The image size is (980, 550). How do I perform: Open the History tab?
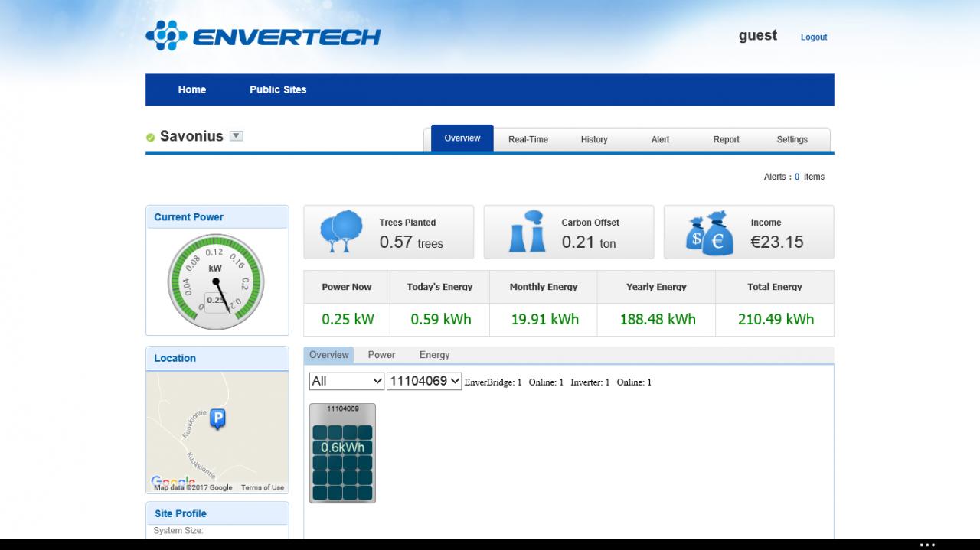(594, 139)
